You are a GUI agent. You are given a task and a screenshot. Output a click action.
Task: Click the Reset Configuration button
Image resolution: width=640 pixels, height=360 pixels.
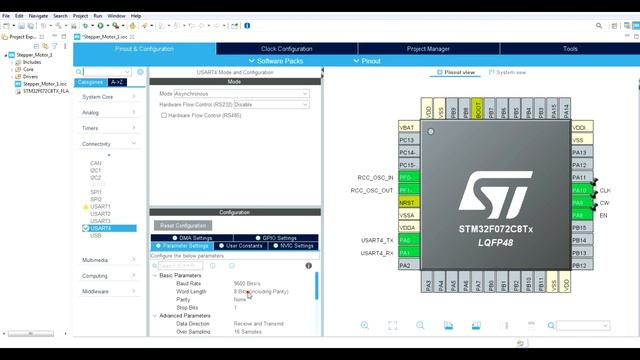pos(183,225)
